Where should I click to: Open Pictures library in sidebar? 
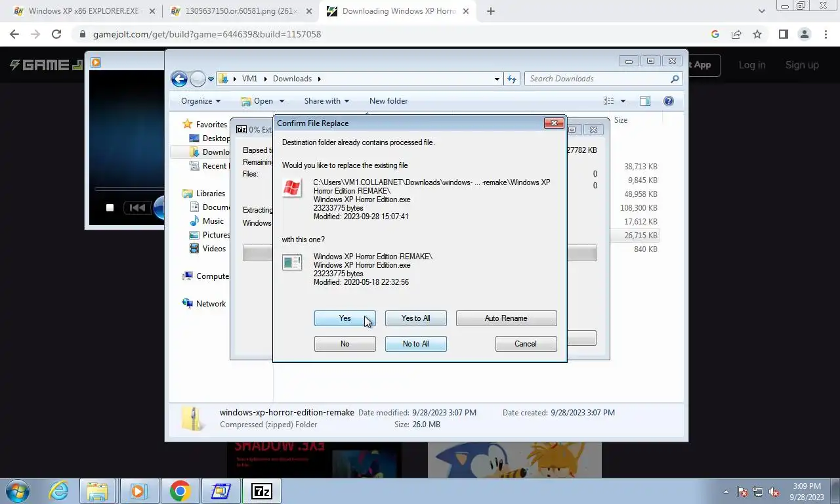(x=216, y=235)
